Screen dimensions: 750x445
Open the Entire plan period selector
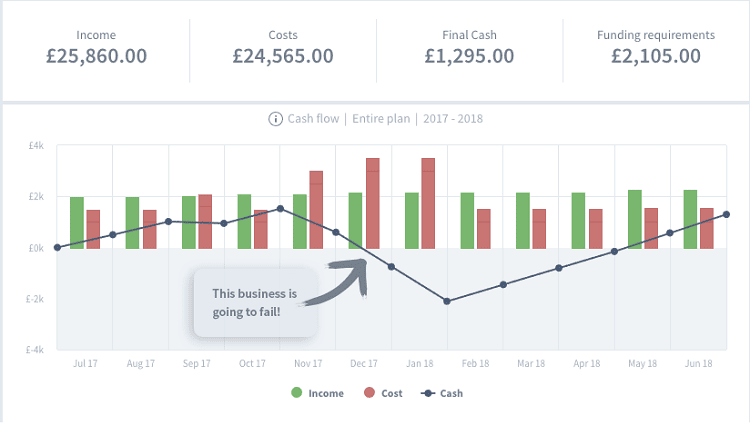[x=381, y=119]
